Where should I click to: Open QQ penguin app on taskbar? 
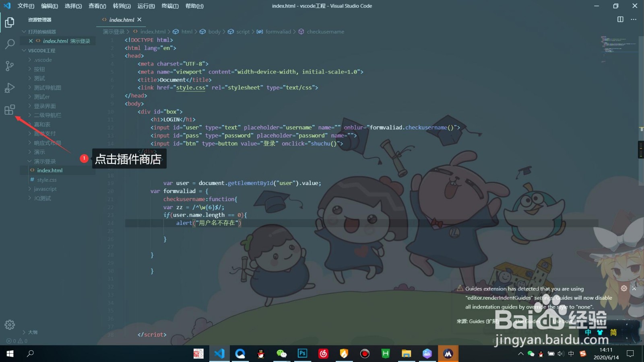tap(261, 354)
